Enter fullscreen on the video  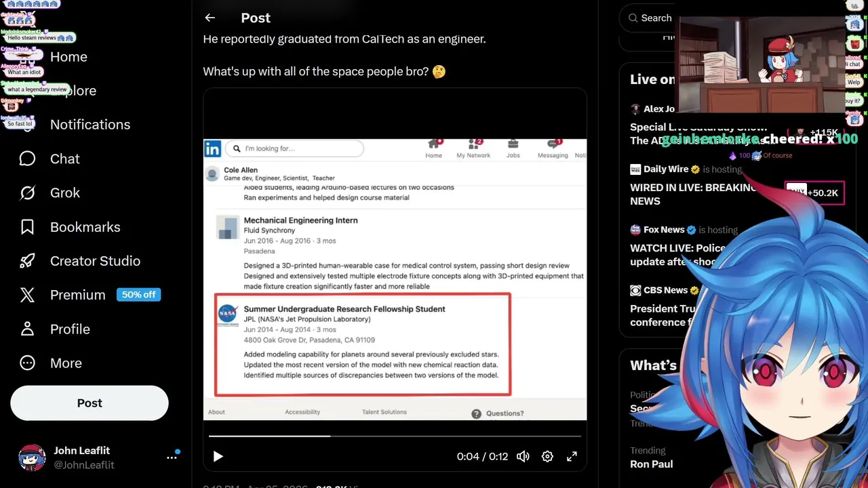(x=572, y=456)
